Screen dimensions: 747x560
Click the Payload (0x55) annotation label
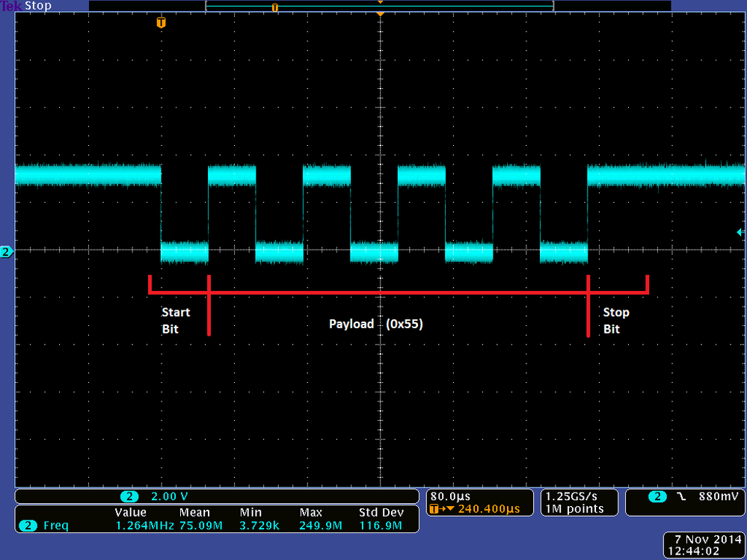point(375,324)
